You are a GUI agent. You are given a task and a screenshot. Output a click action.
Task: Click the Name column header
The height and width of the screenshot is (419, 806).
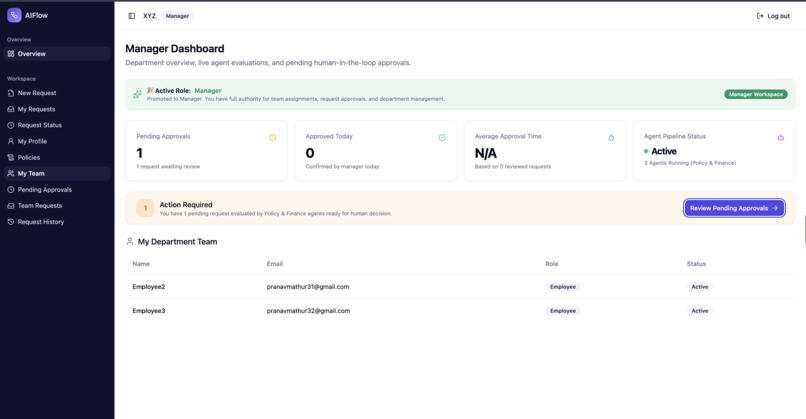141,264
